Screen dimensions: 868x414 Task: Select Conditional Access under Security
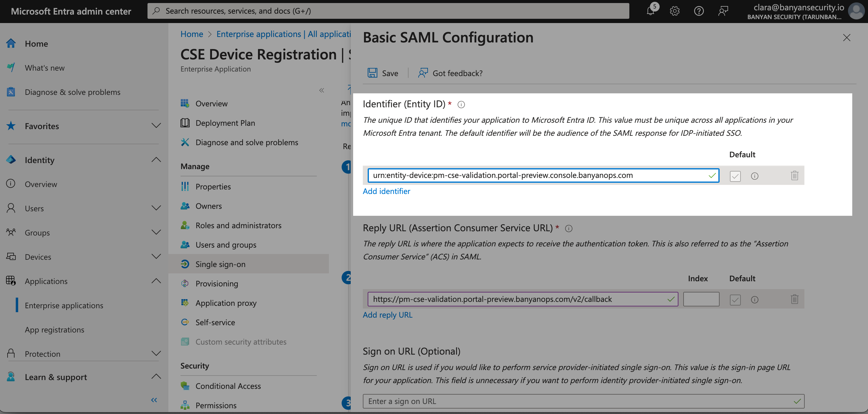tap(228, 386)
